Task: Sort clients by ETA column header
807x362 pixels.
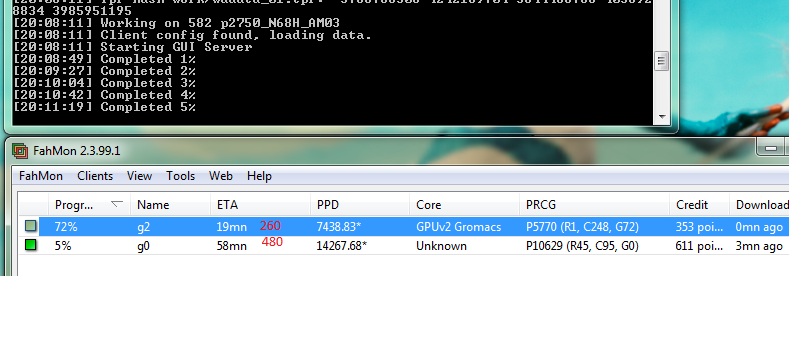Action: tap(260, 205)
